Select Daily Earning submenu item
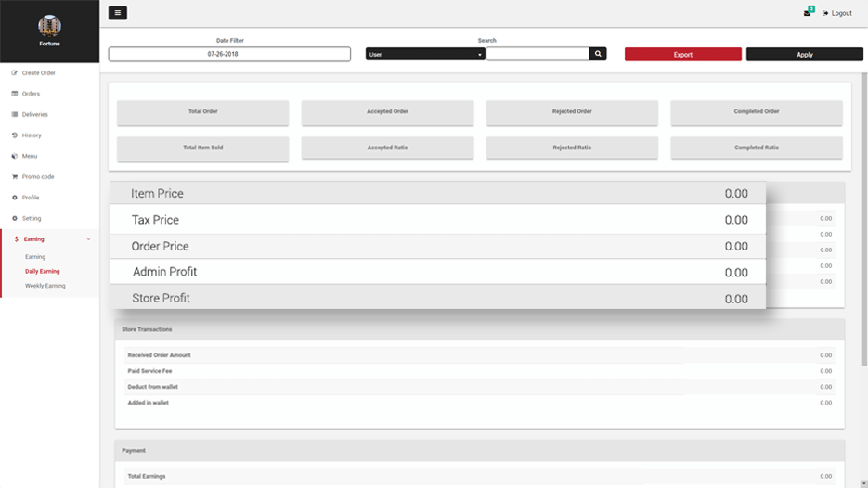Image resolution: width=868 pixels, height=488 pixels. click(x=42, y=271)
